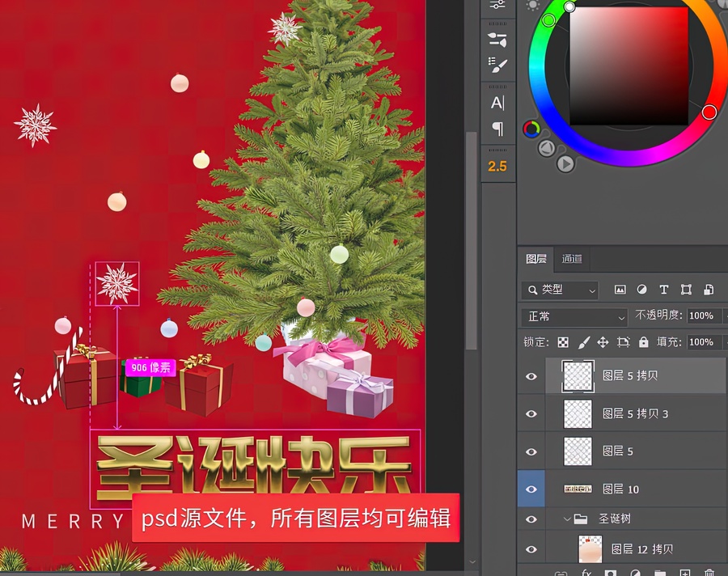
Task: Open the Brush Settings panel icon
Action: click(x=497, y=40)
